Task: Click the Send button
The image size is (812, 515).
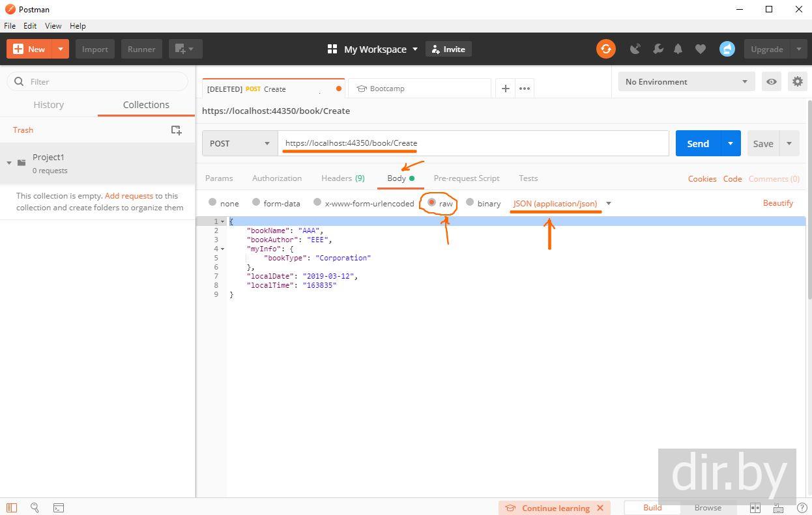Action: point(697,143)
